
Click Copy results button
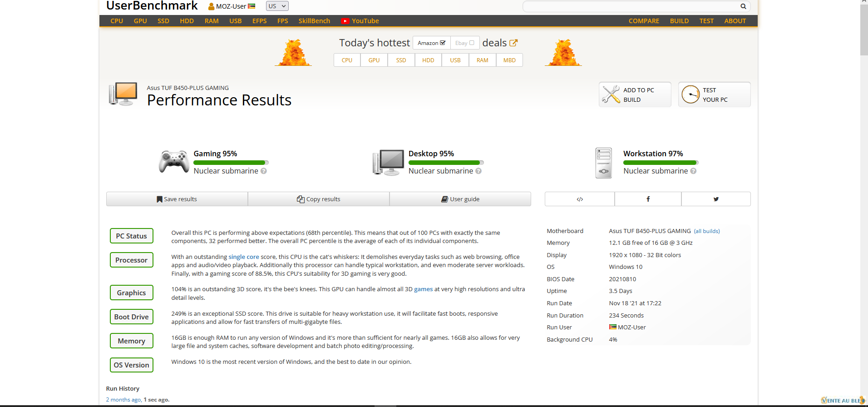click(x=319, y=199)
